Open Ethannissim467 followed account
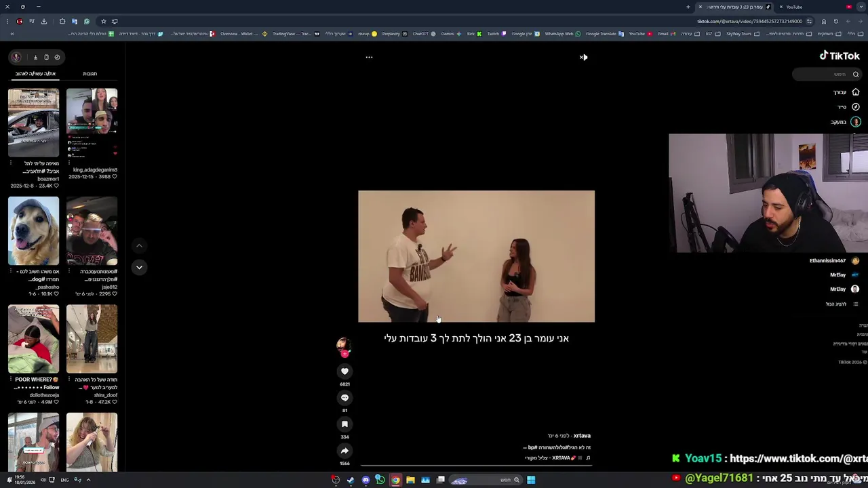Image resolution: width=868 pixels, height=488 pixels. (x=834, y=261)
